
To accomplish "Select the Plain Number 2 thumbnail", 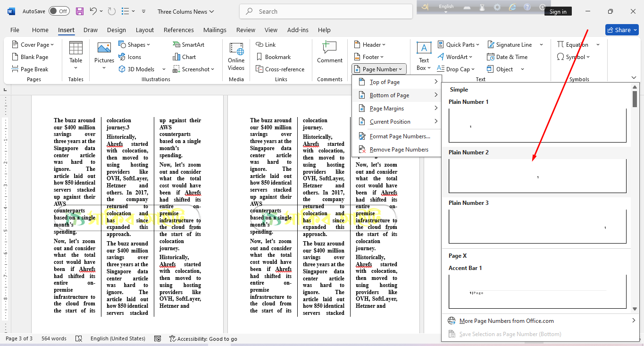I will [x=537, y=176].
